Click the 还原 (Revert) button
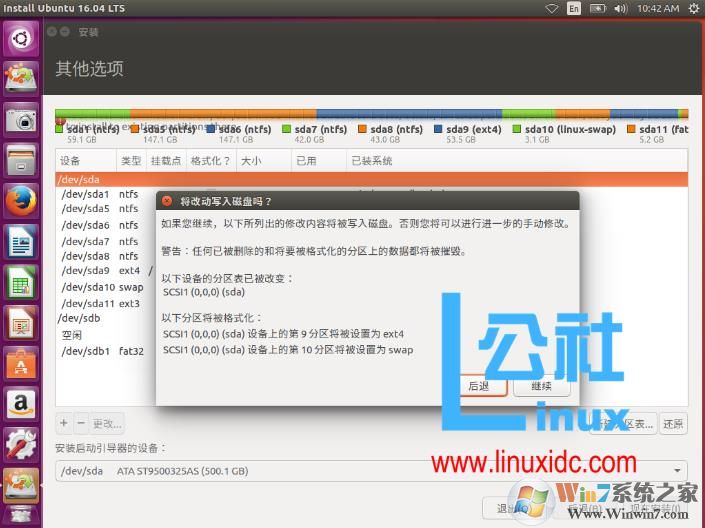The width and height of the screenshot is (705, 528). (x=673, y=423)
